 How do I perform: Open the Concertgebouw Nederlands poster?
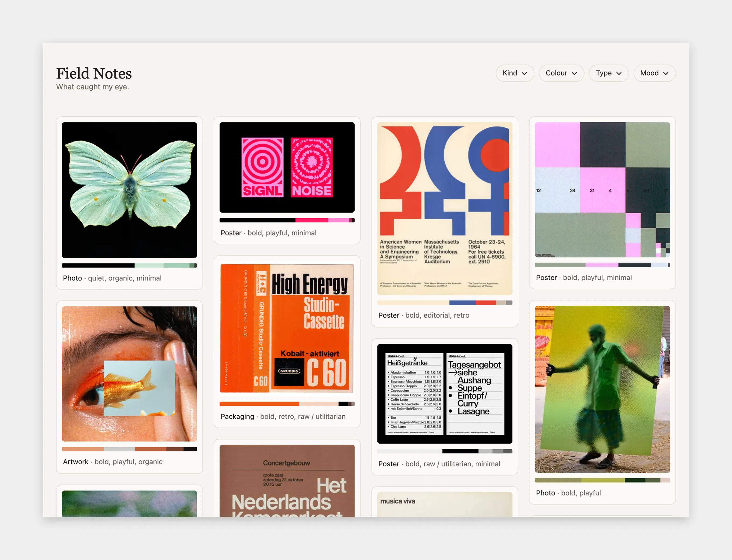pos(287,481)
